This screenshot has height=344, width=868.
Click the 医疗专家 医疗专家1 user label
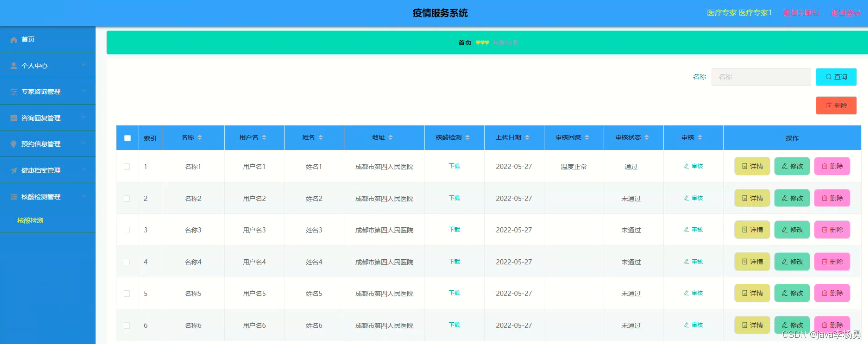[739, 13]
